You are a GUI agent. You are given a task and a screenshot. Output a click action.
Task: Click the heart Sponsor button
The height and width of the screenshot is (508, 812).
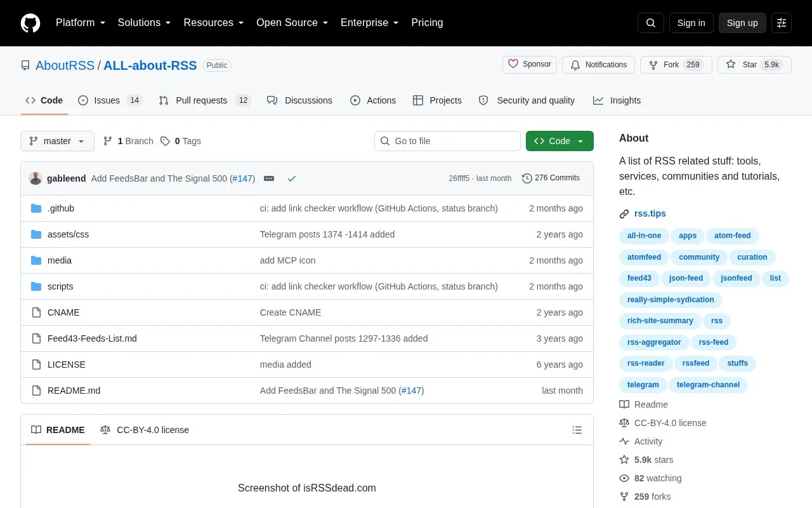530,65
